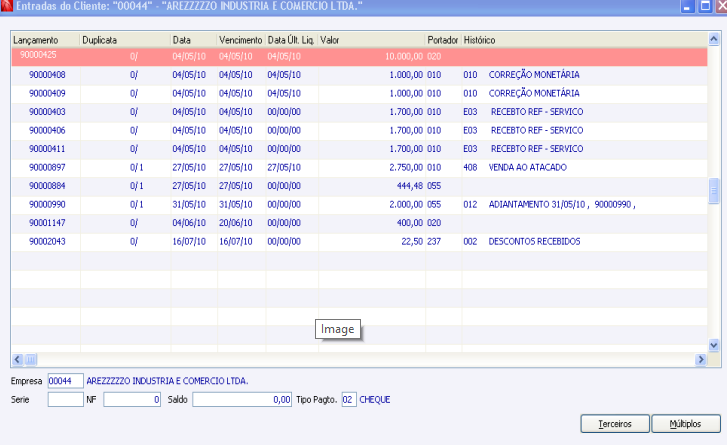Click the Data column header
The image size is (727, 445).
coord(194,40)
